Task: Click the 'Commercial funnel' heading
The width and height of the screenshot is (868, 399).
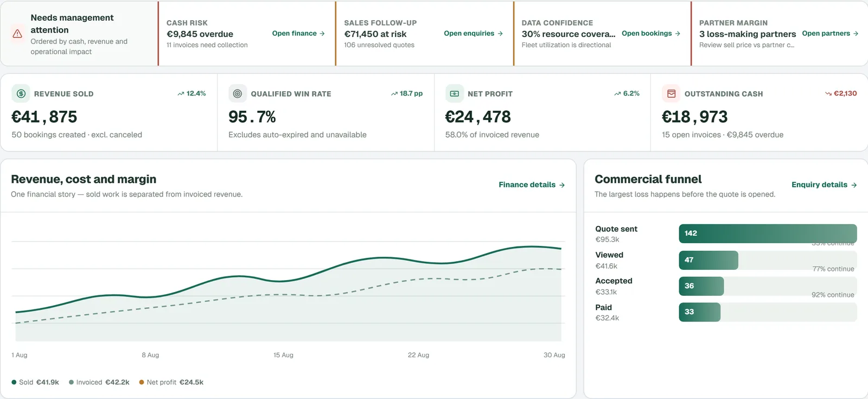Action: pos(648,179)
